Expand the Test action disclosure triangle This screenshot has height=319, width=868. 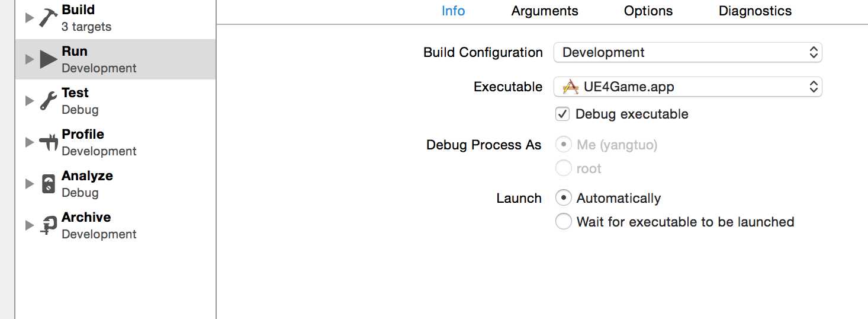[30, 101]
